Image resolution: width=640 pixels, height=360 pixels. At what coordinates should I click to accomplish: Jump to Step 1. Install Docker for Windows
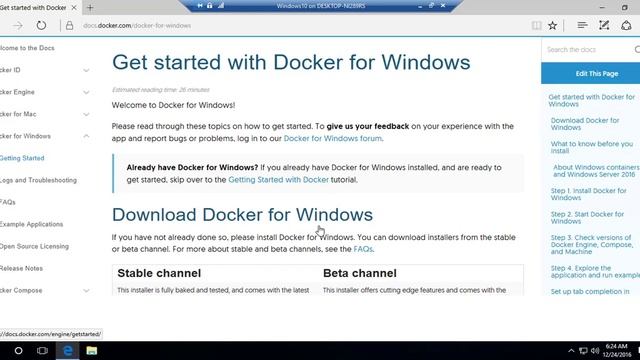pyautogui.click(x=588, y=194)
